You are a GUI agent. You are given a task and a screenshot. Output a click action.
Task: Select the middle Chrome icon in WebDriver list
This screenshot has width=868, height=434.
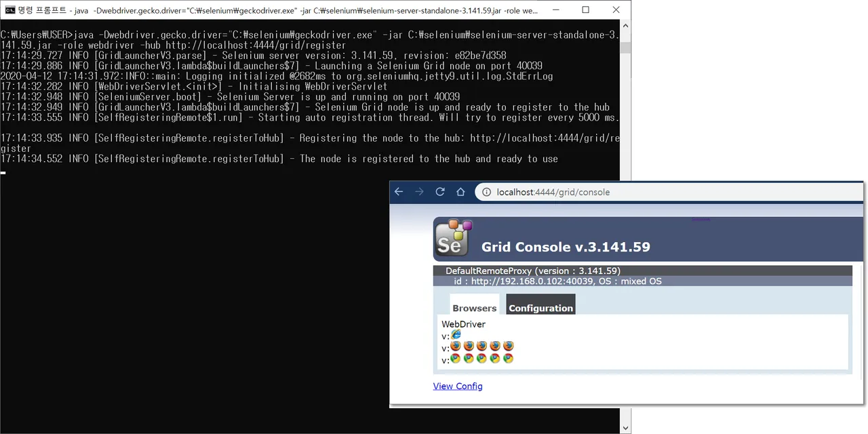point(482,359)
